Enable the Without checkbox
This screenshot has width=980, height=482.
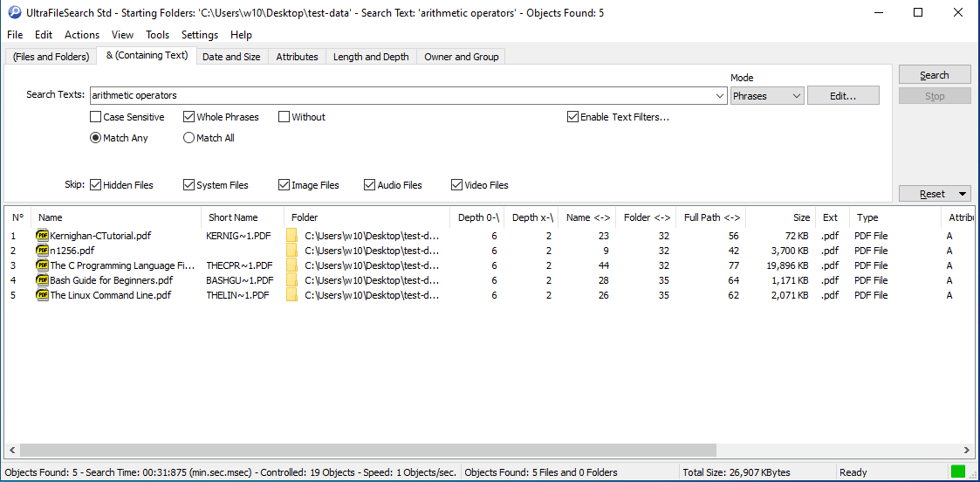click(x=284, y=117)
